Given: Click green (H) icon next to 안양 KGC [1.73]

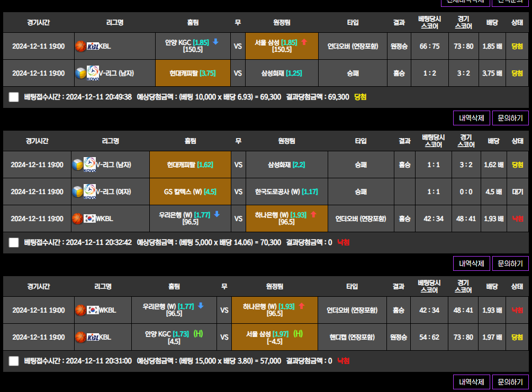Looking at the screenshot, I should coord(198,333).
